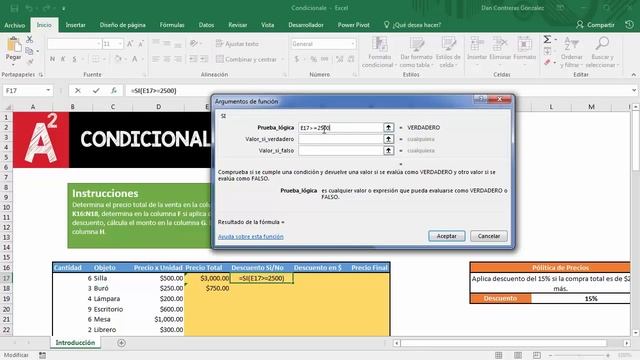Screen dimensions: 640x360
Task: Switch to the Datos tab
Action: [x=206, y=25]
